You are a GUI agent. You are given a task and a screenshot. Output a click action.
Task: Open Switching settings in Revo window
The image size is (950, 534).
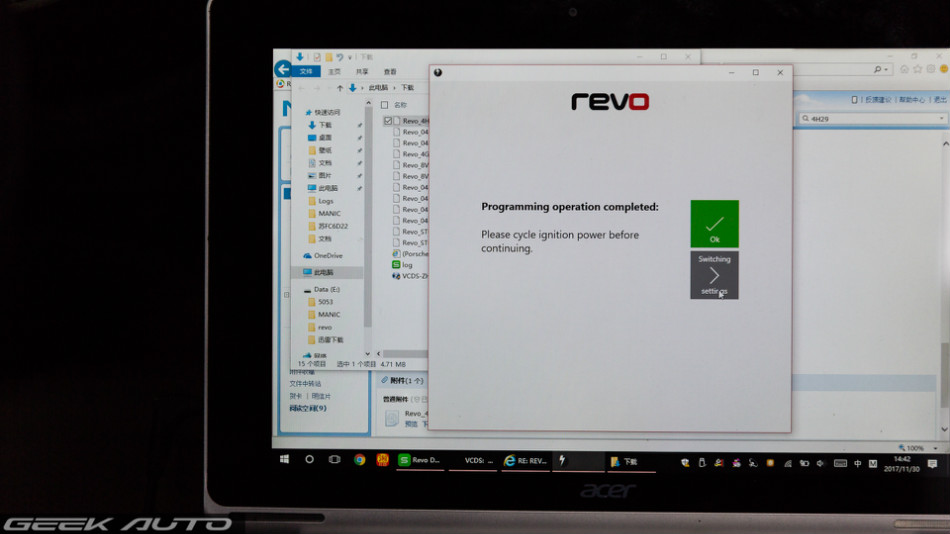click(x=714, y=275)
